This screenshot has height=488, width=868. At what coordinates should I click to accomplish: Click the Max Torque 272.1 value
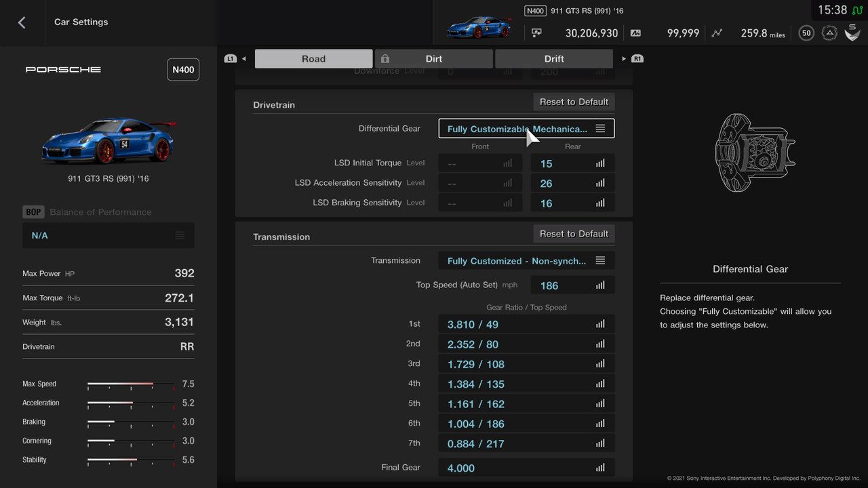180,298
